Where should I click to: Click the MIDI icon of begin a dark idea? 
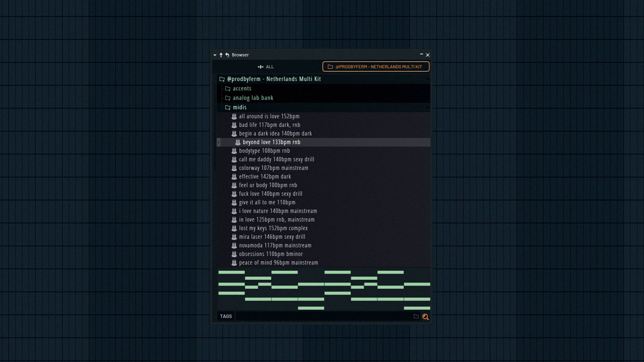tap(234, 134)
